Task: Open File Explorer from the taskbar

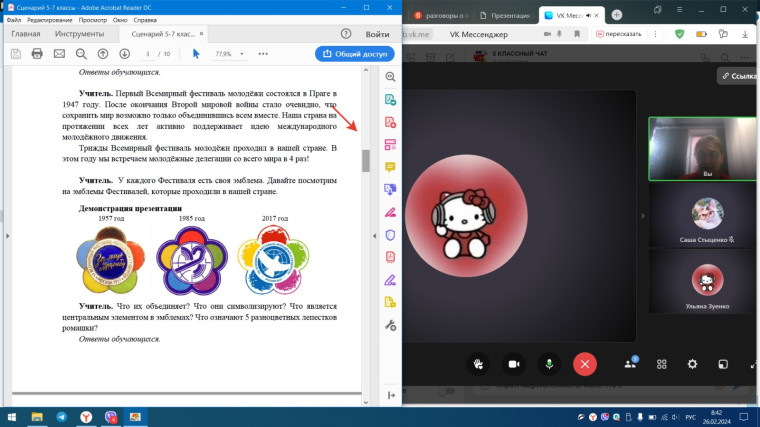Action: pos(37,417)
